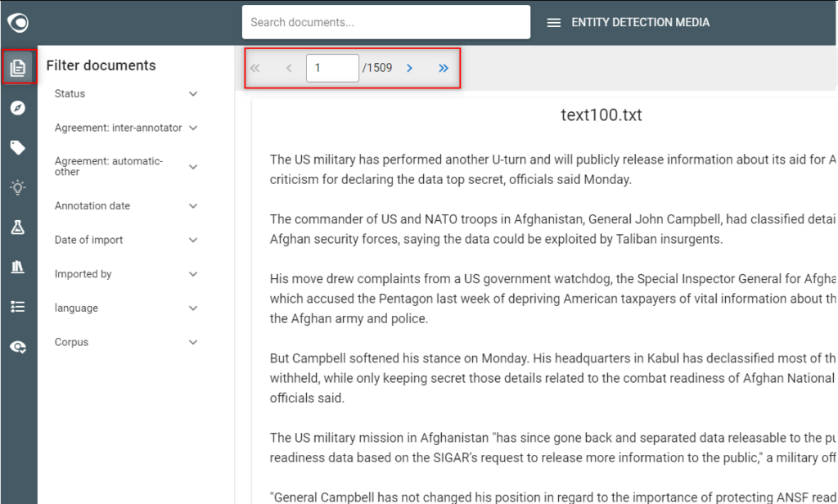Viewport: 838px width, 504px height.
Task: Expand the language filter
Action: (127, 308)
